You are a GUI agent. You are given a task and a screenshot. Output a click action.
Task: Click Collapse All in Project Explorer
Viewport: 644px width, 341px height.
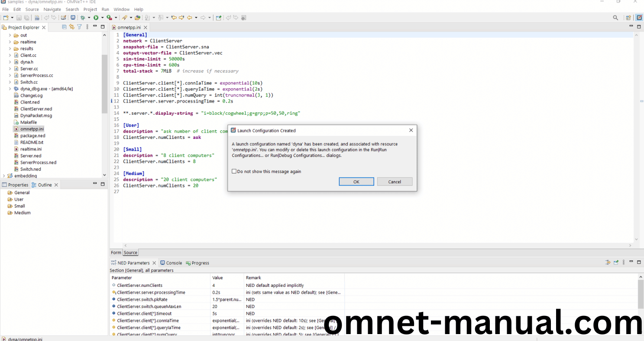[65, 27]
